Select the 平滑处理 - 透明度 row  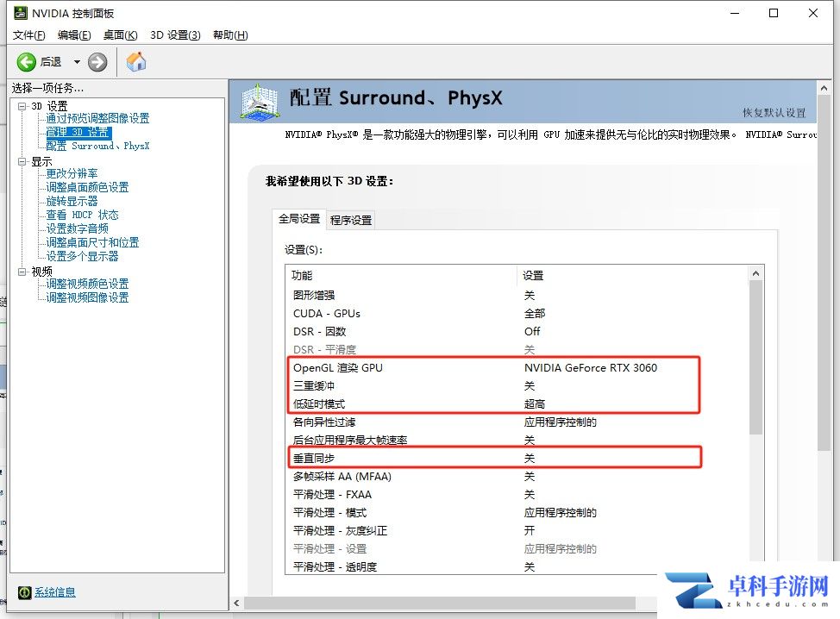[517, 566]
